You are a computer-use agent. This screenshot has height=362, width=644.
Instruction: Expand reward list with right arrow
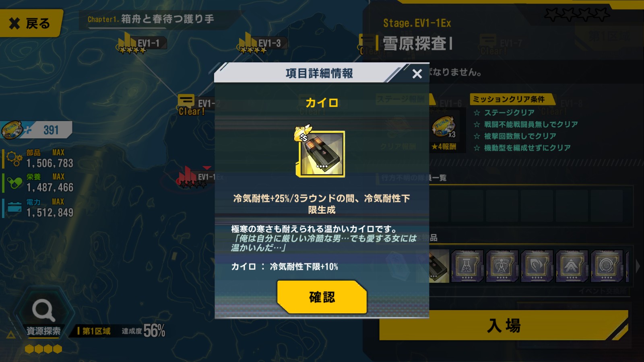pyautogui.click(x=638, y=266)
